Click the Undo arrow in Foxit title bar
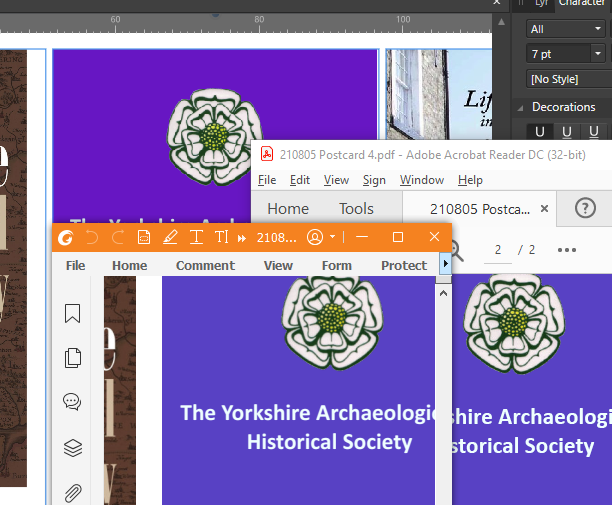Screen dimensions: 612x505 [92, 237]
